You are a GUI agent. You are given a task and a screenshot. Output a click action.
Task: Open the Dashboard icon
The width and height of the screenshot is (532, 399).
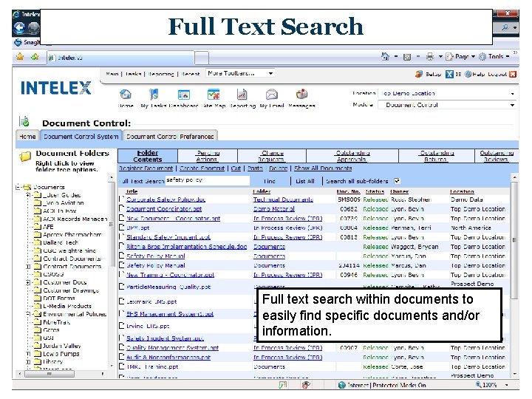(183, 95)
